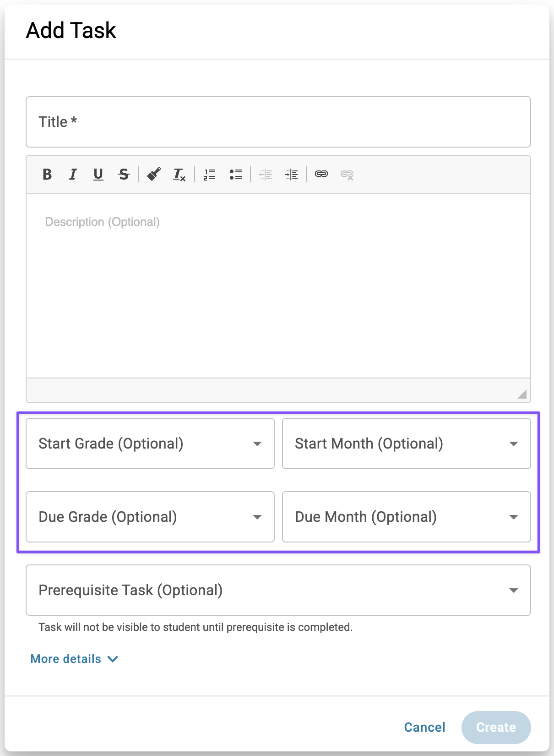This screenshot has height=756, width=554.
Task: Apply italic formatting
Action: 73,175
